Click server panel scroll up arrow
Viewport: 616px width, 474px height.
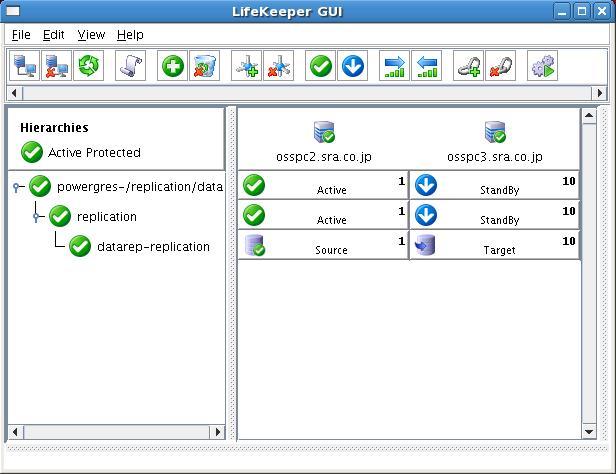(x=589, y=115)
